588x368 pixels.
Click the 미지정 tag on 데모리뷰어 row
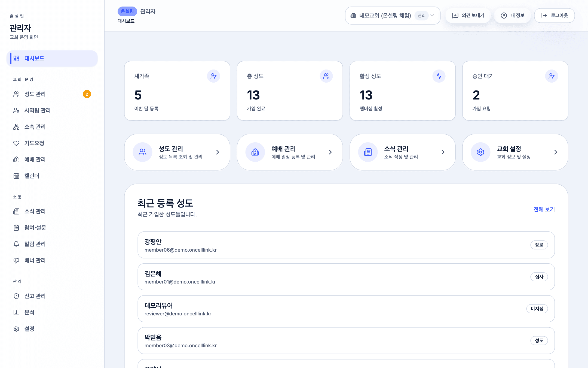tap(537, 309)
